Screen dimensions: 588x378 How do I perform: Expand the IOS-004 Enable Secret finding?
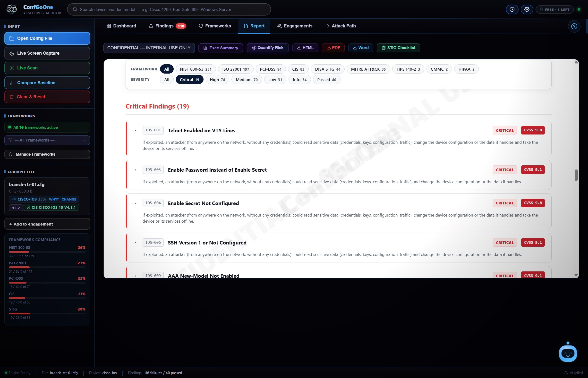pos(136,203)
